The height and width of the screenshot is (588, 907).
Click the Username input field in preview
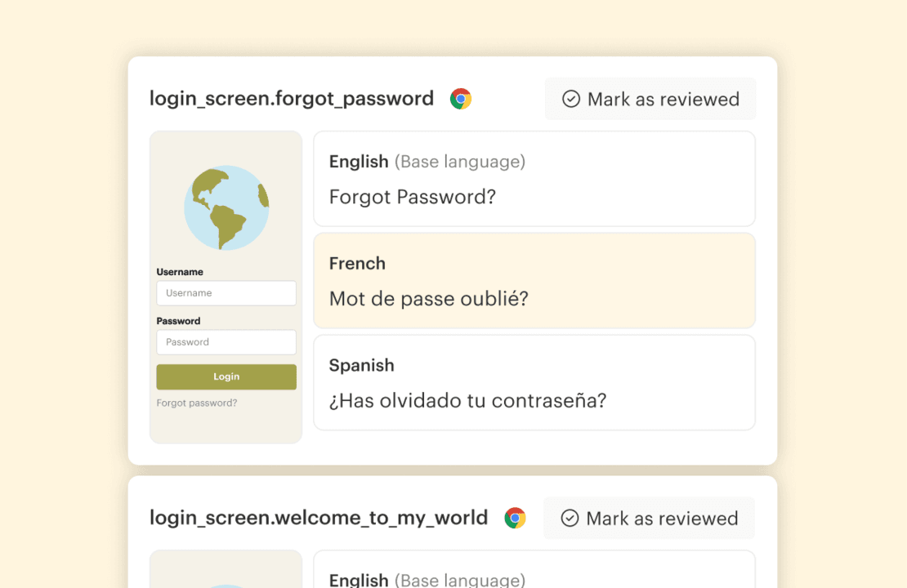click(x=226, y=293)
